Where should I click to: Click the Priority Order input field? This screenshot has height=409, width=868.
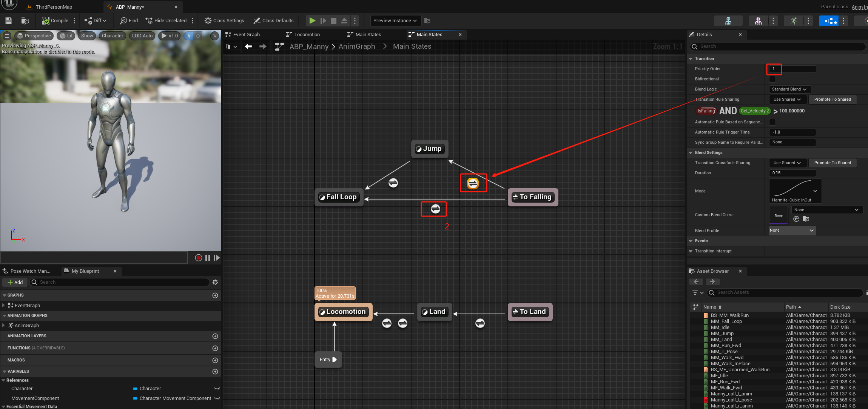pos(792,69)
